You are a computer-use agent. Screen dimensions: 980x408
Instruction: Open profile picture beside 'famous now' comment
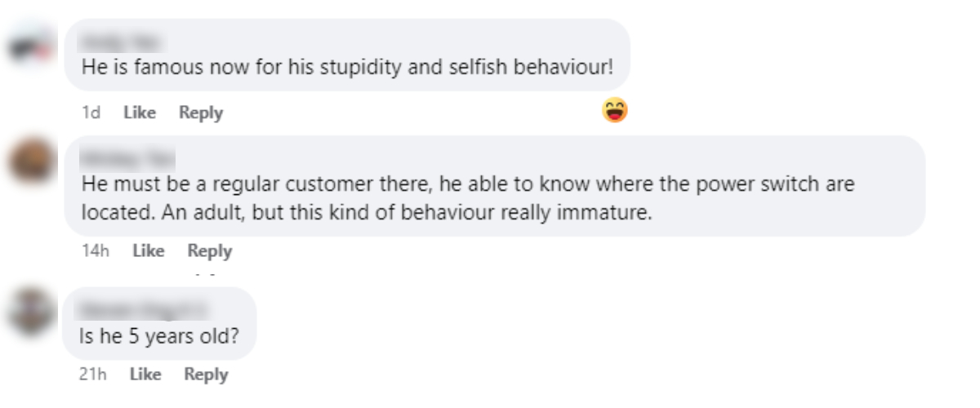coord(31,47)
